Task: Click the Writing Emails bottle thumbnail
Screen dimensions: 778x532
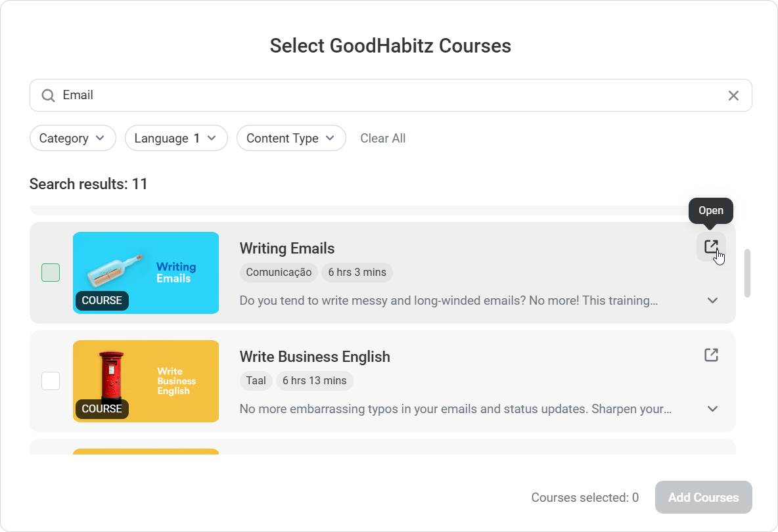Action: point(146,273)
